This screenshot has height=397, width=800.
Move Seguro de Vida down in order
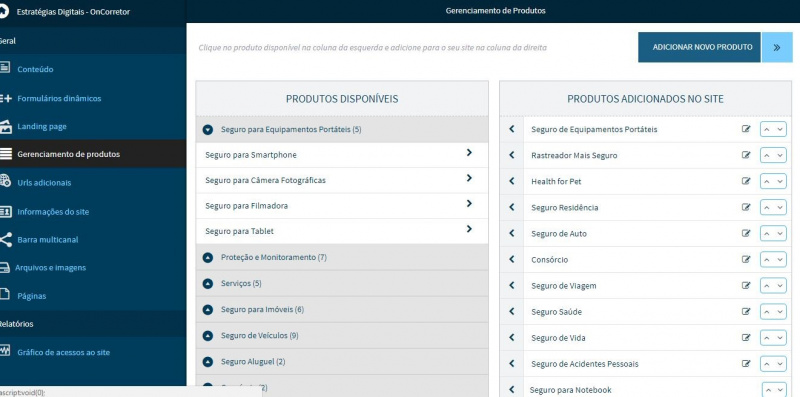point(780,338)
